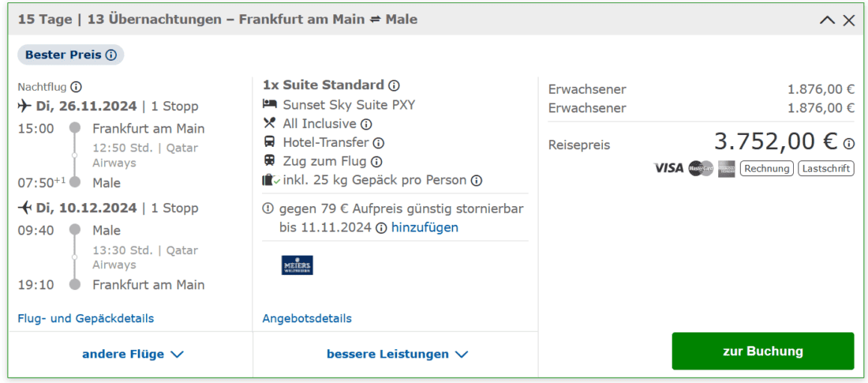Click hinzufügen to add cancellation option
868x383 pixels.
click(x=425, y=227)
